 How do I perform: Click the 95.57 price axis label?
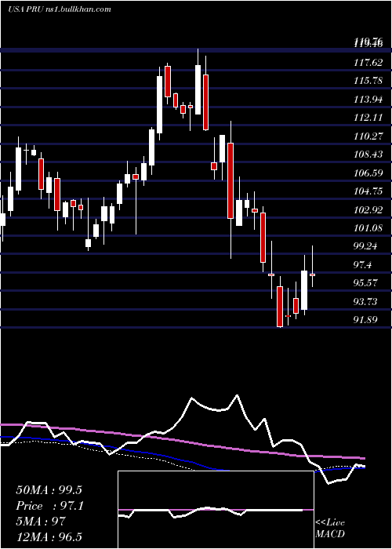[366, 283]
